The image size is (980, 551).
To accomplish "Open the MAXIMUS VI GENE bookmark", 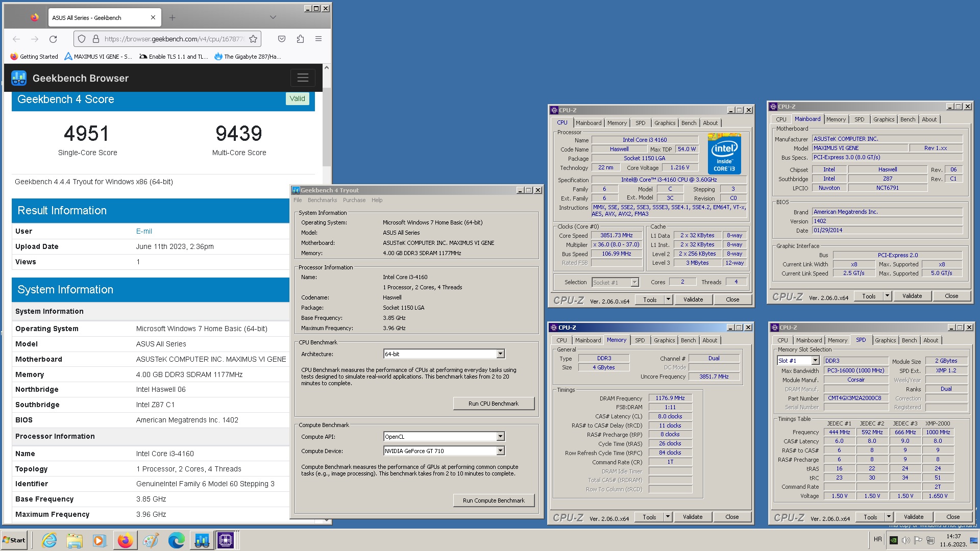I will point(99,57).
